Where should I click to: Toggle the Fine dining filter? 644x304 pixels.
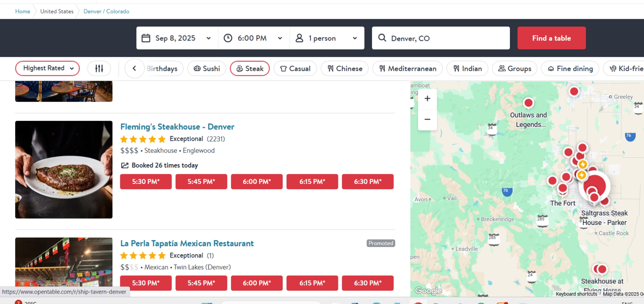pos(570,68)
